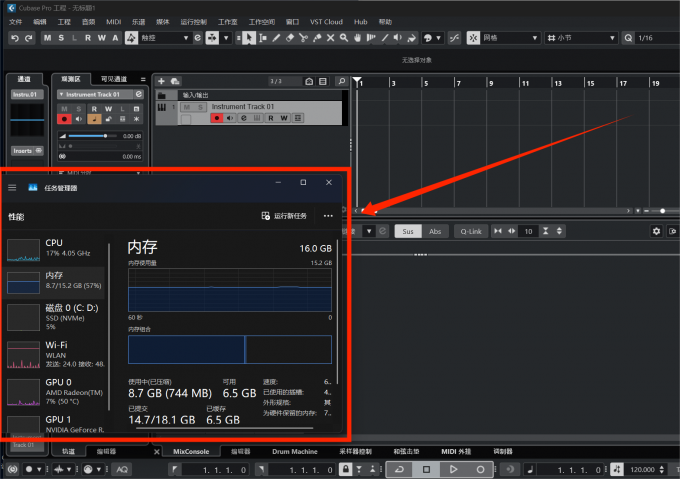Select GPU 0 in Task Manager list
The width and height of the screenshot is (680, 479).
tap(56, 391)
